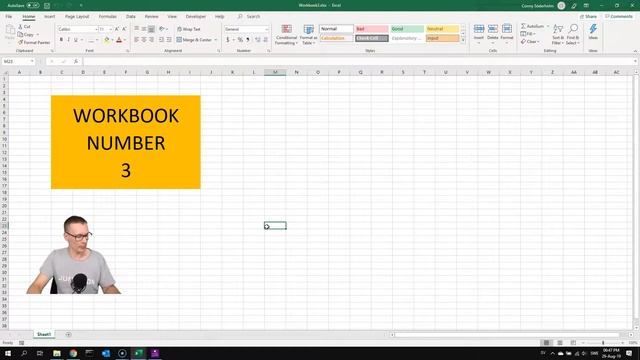Open Format as Table gallery
This screenshot has width=640, height=360.
pyautogui.click(x=309, y=35)
